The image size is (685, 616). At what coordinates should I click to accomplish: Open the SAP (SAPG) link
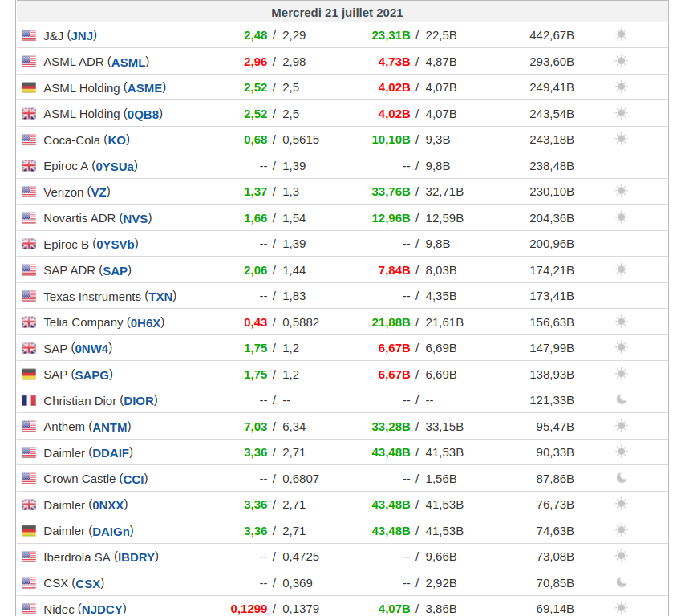(92, 375)
